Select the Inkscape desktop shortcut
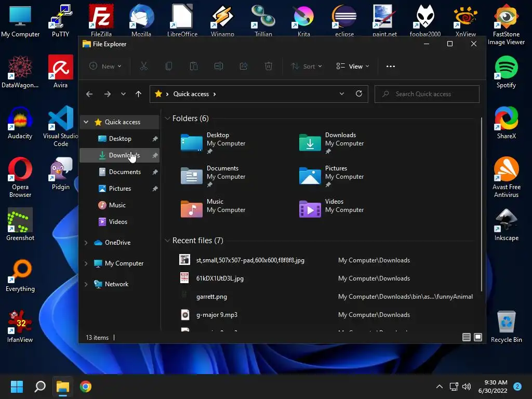Image resolution: width=532 pixels, height=399 pixels. coord(506,224)
